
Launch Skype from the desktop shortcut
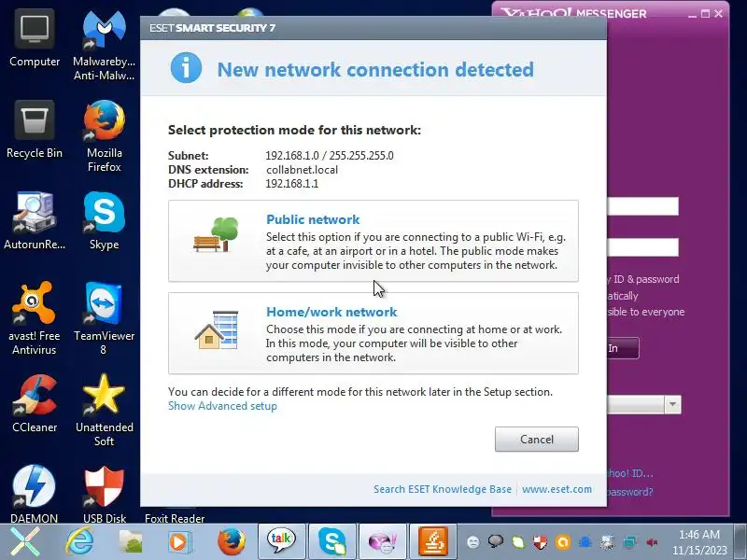pos(104,221)
